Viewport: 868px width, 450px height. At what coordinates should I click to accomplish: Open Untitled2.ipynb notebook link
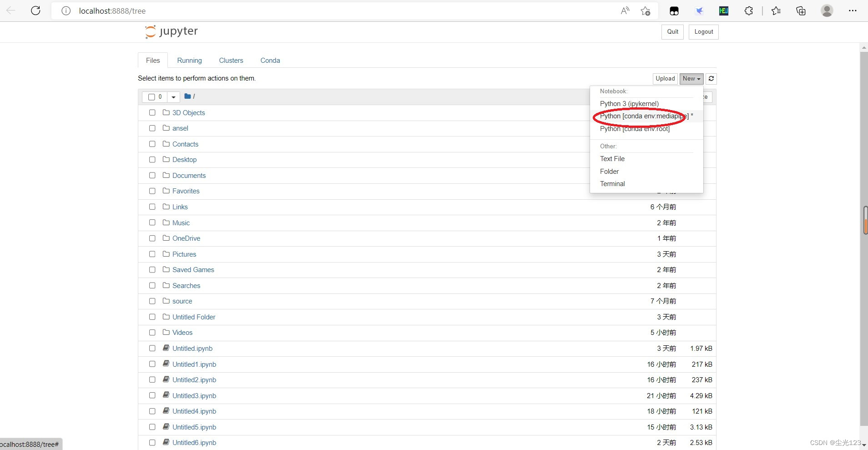pos(194,380)
